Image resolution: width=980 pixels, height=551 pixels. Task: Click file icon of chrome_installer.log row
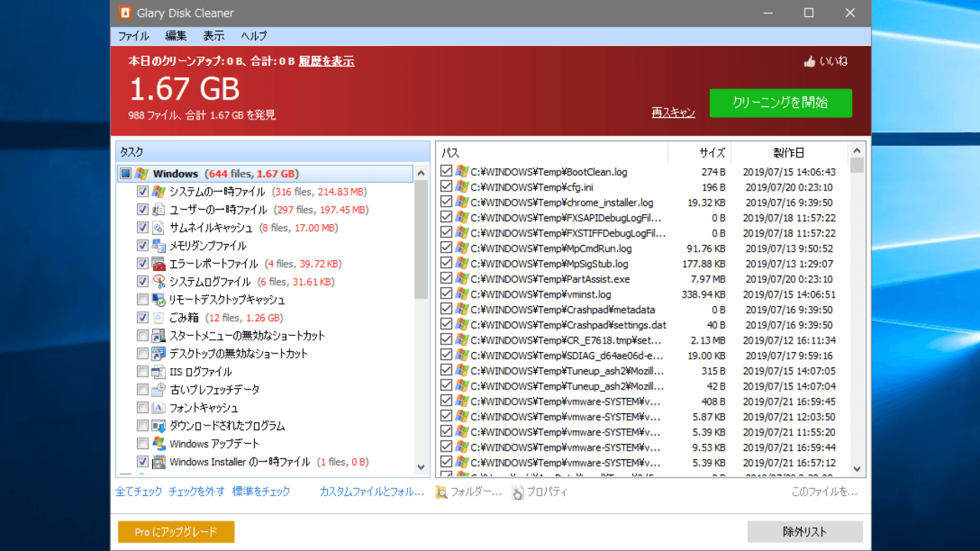tap(462, 202)
